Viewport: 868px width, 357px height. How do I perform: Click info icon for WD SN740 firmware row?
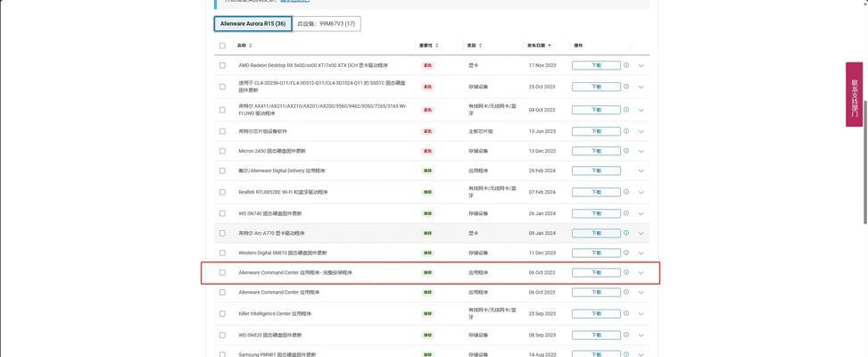click(626, 213)
